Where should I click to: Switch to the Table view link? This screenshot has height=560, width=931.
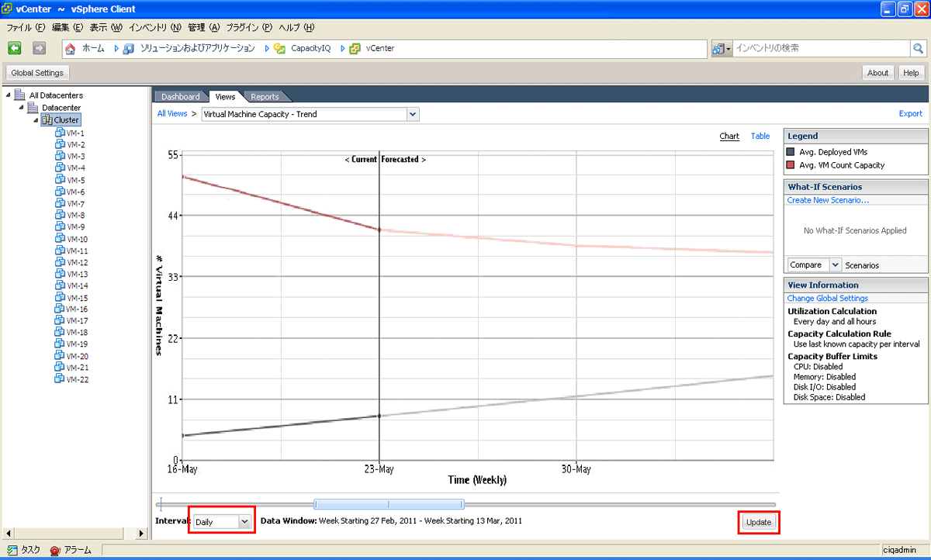(760, 136)
